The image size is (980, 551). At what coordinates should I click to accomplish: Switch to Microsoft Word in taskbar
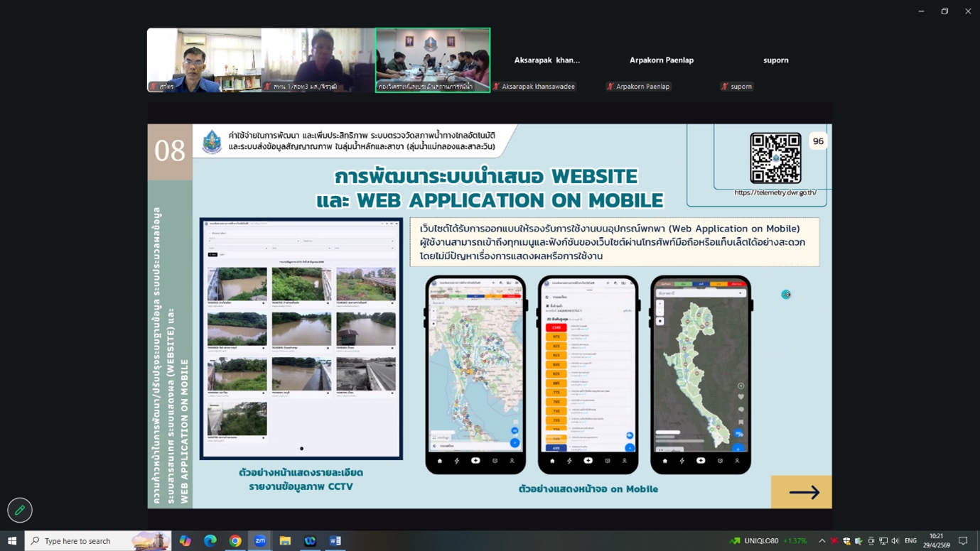tap(335, 541)
